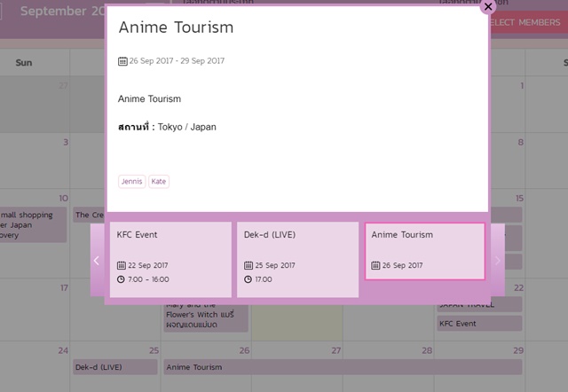Image resolution: width=568 pixels, height=392 pixels.
Task: Open KFC Event entry on calendar grid
Action: pos(479,324)
